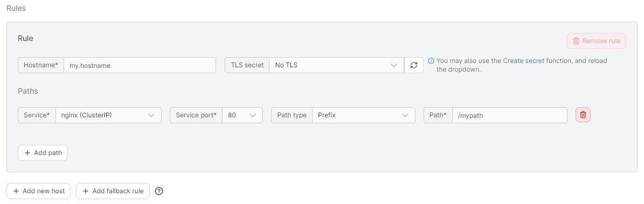Click into the Hostname input field
Viewport: 644px width, 204px height.
[x=140, y=65]
